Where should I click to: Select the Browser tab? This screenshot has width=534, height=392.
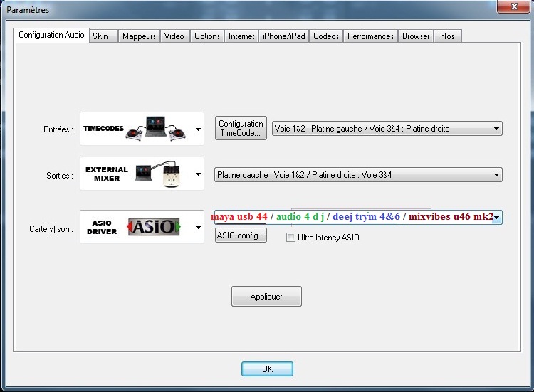pyautogui.click(x=416, y=36)
